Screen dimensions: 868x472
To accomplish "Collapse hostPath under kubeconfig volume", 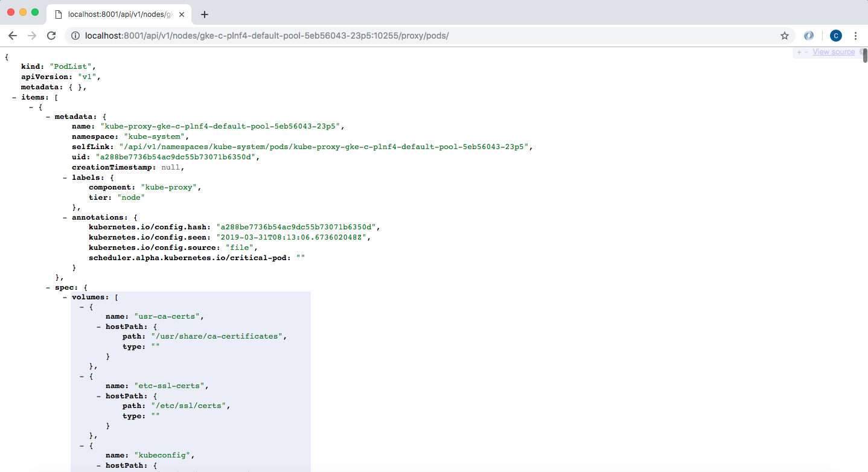I will coord(99,465).
